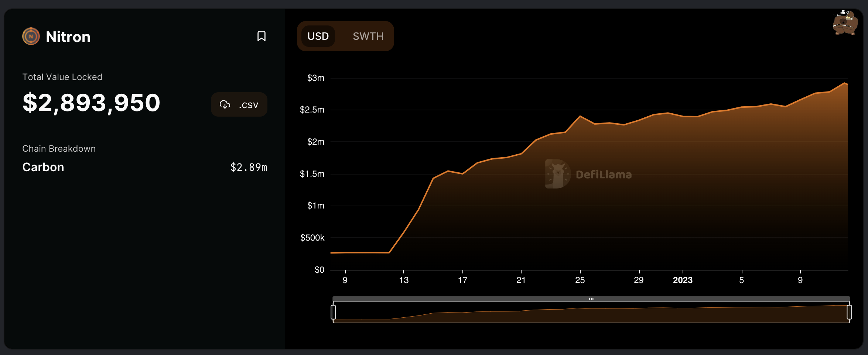Click the $2.5m y-axis label
The width and height of the screenshot is (868, 355).
(312, 110)
